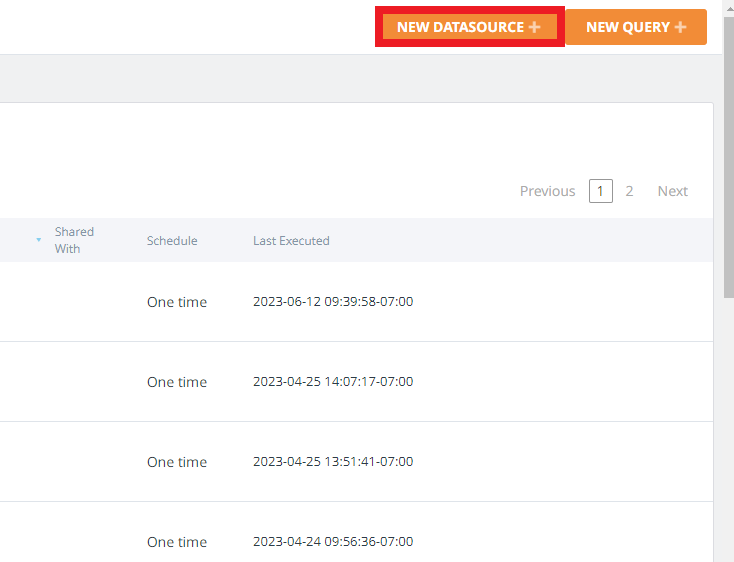
Task: Click the plus icon on New Datasource
Action: point(535,27)
